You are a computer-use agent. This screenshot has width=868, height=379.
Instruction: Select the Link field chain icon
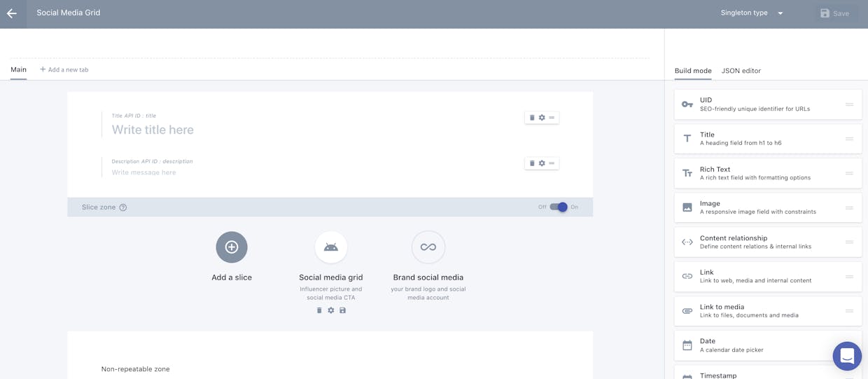(687, 276)
